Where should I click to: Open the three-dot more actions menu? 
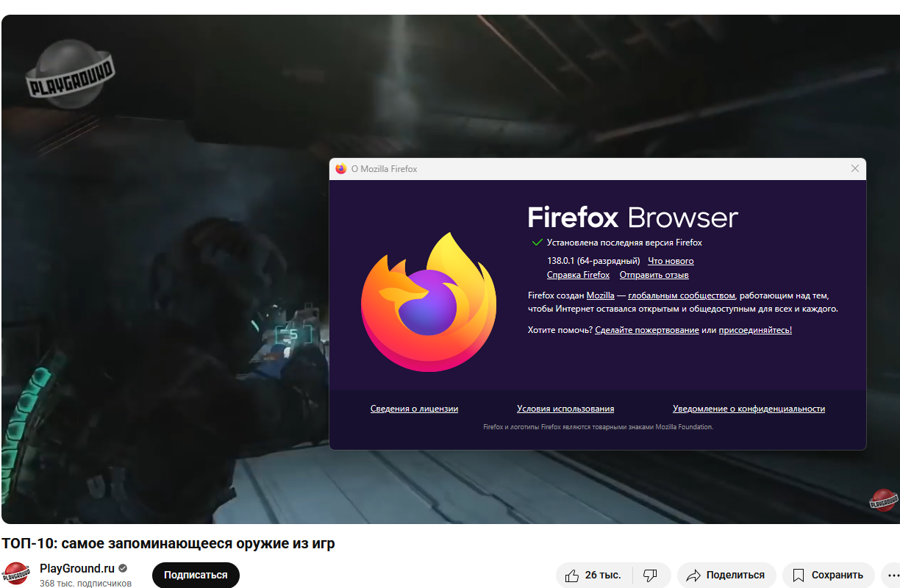[x=893, y=575]
